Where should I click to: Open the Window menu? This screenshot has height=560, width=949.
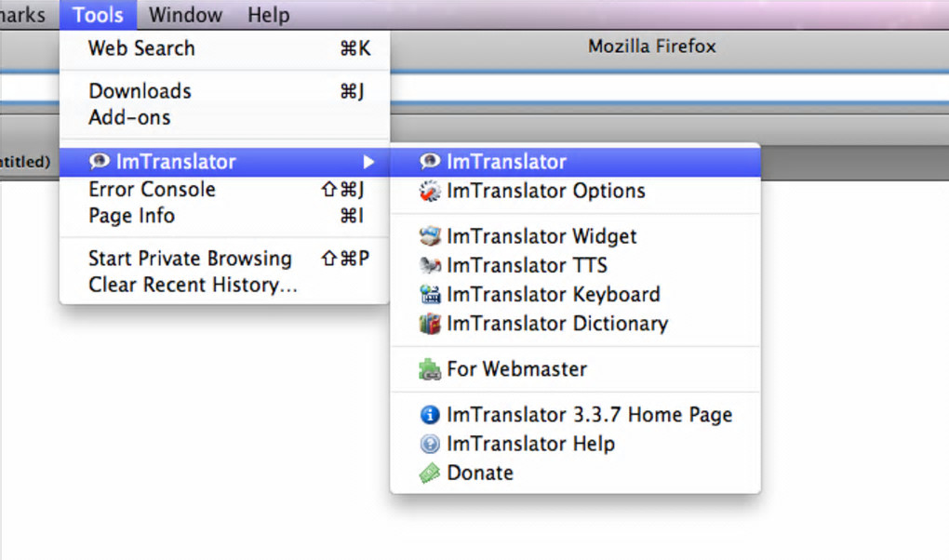(185, 15)
